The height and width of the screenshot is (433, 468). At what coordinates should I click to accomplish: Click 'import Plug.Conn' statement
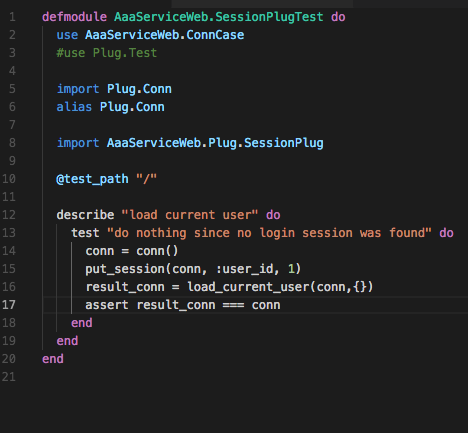(x=114, y=89)
